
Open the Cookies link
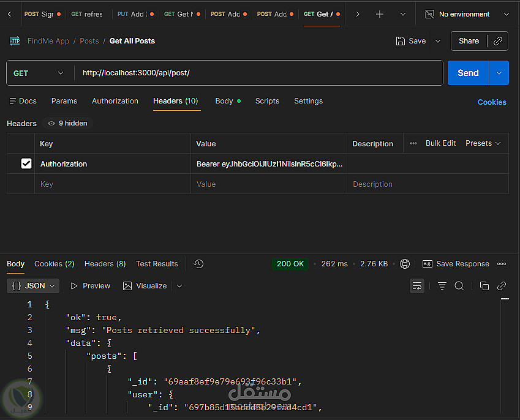coord(491,102)
